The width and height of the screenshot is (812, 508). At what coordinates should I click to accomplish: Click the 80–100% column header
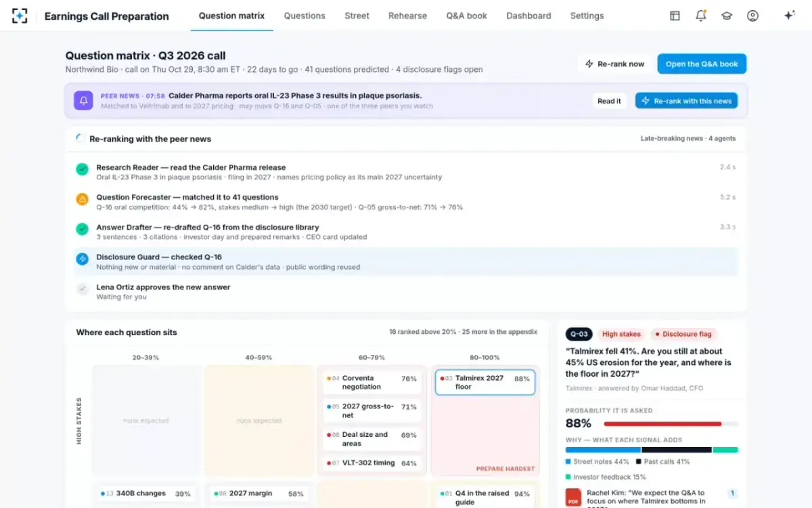point(484,357)
